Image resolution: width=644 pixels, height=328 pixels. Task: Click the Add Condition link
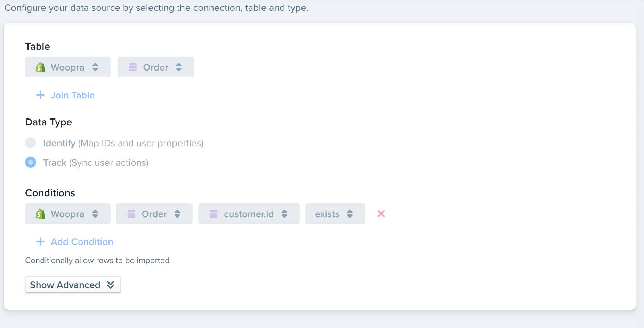tap(82, 242)
